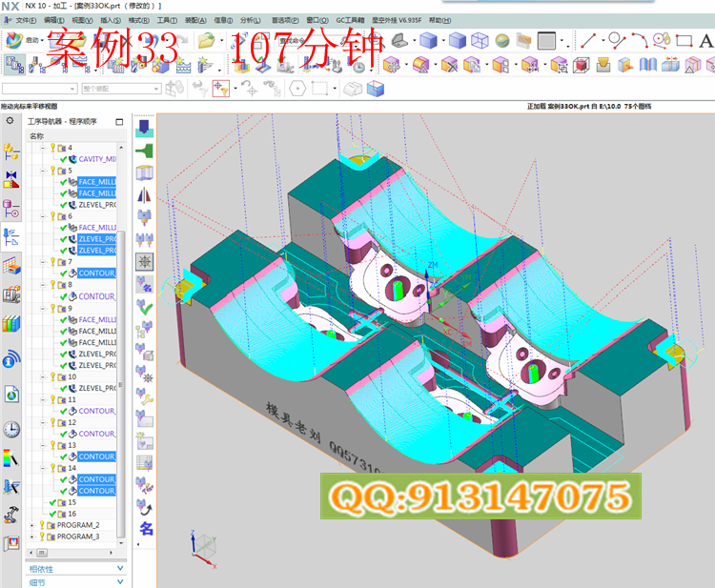Select the Operation Navigator resource bar tab
This screenshot has width=715, height=588.
pyautogui.click(x=11, y=237)
